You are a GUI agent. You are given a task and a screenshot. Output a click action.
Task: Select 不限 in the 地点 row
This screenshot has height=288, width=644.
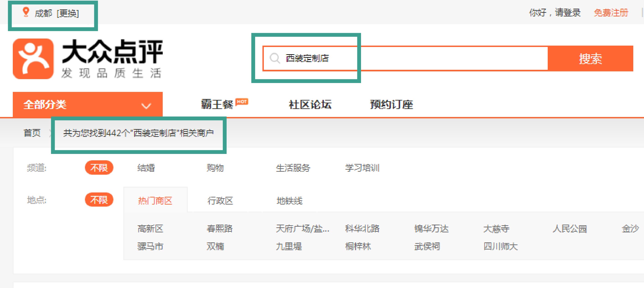[99, 200]
